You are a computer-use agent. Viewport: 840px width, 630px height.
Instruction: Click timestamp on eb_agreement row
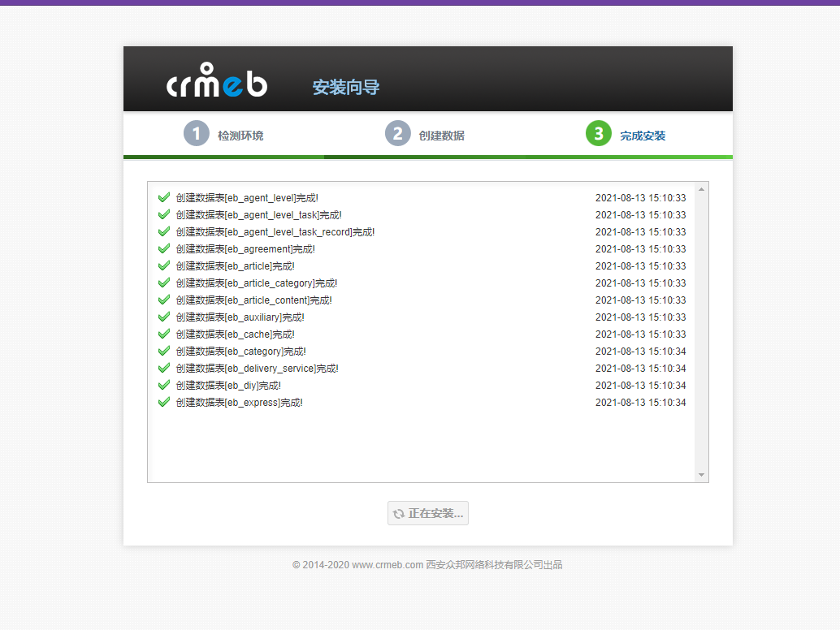tap(641, 249)
